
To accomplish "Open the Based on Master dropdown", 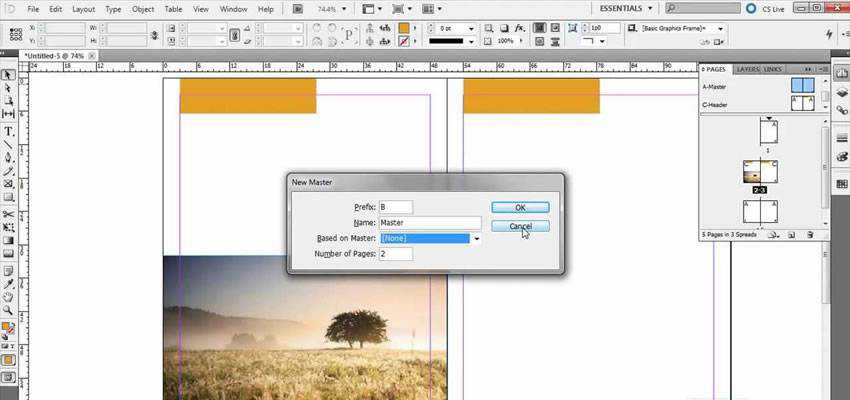I will click(477, 239).
